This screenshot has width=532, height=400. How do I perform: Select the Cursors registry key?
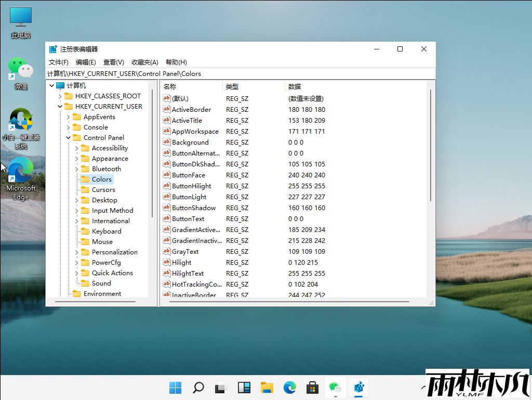click(x=103, y=190)
